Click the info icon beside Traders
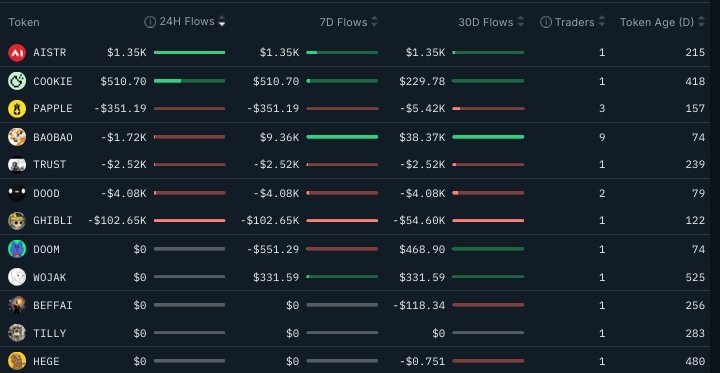This screenshot has width=720, height=373. coord(546,22)
